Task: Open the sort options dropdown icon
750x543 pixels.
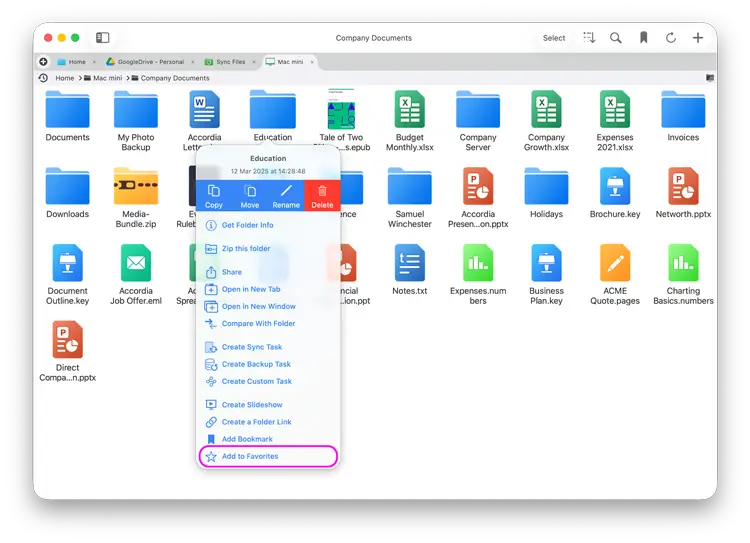Action: pyautogui.click(x=589, y=38)
